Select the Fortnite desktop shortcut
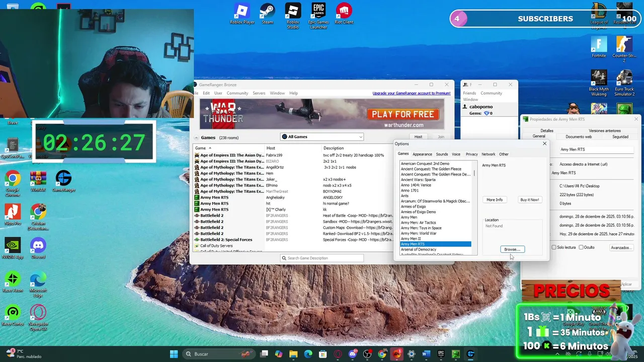644x362 pixels. (599, 47)
